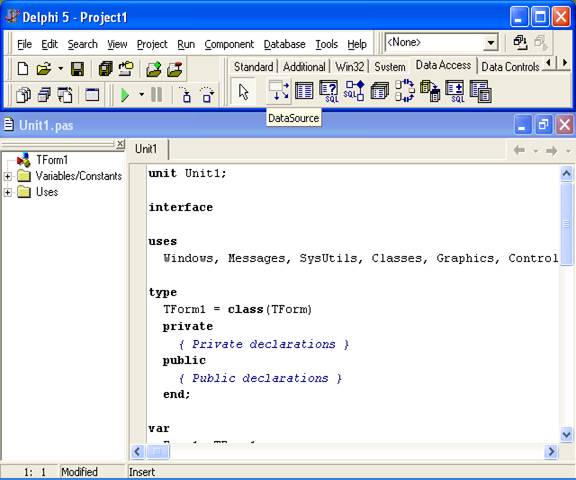
Task: Close the code explorer pane
Action: [120, 144]
